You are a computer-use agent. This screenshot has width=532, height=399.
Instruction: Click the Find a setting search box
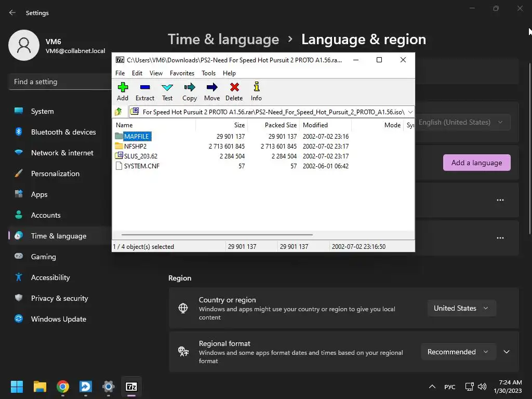tap(60, 82)
